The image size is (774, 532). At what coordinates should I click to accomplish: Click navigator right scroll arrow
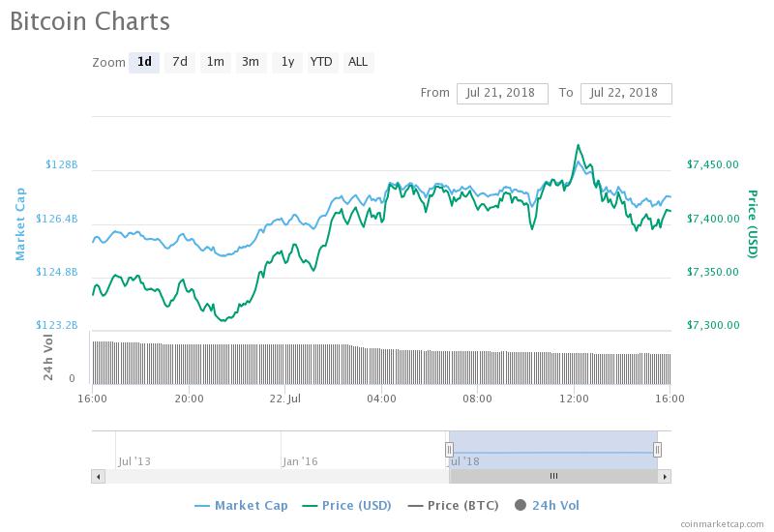tap(665, 476)
